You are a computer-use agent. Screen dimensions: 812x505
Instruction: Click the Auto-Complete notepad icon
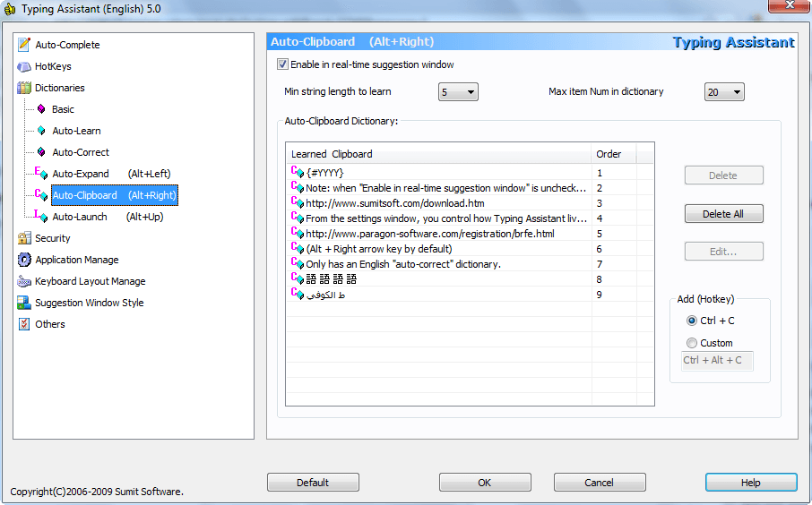[24, 45]
